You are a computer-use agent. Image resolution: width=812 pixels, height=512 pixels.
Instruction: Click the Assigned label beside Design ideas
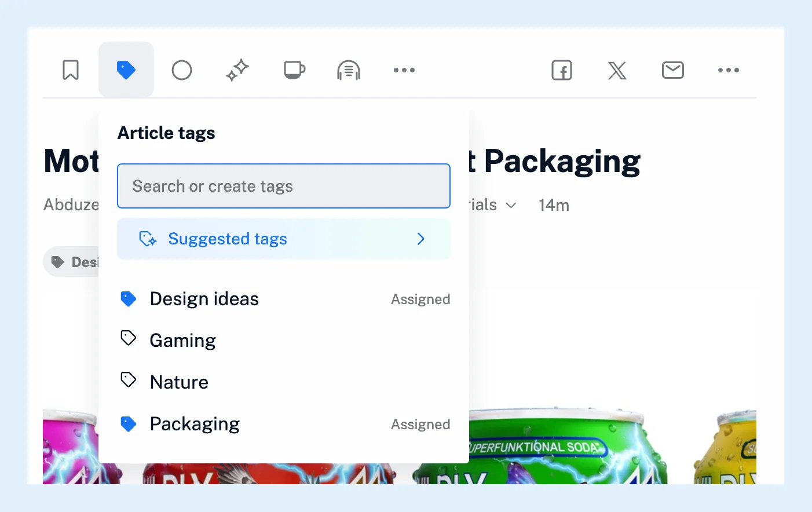pos(420,299)
